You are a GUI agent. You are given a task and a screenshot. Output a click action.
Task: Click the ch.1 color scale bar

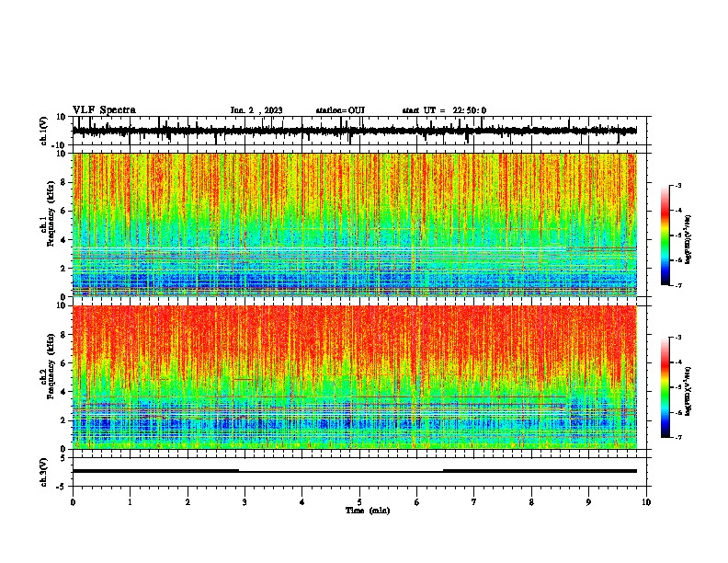[665, 236]
